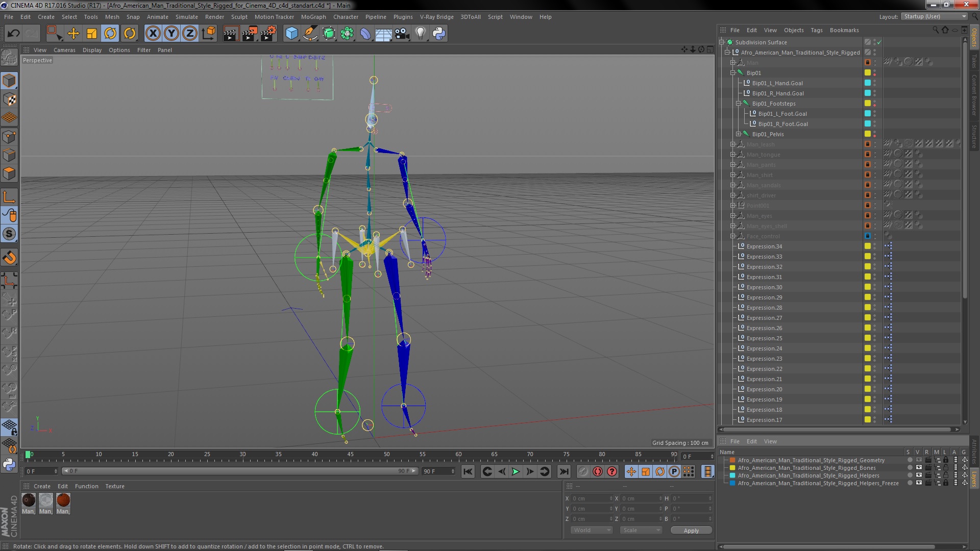Click the frame 45 timeline marker
Screen dimensions: 980x551
click(x=350, y=454)
